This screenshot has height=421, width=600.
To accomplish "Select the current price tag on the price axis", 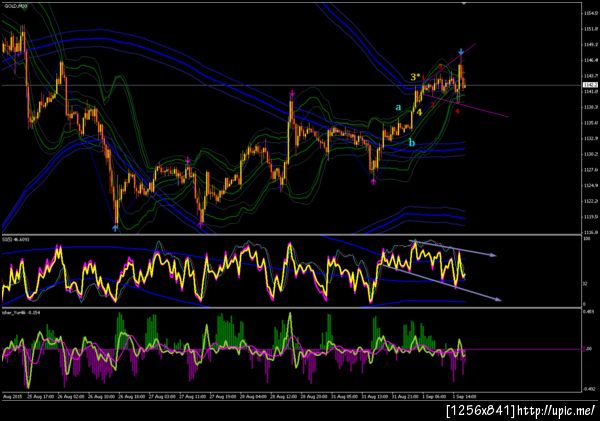I will tap(590, 85).
